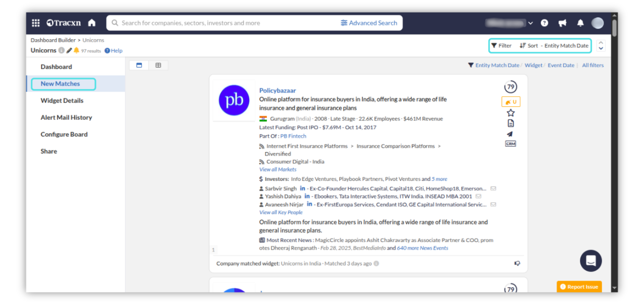This screenshot has width=644, height=308.
Task: Toggle the Unicorns alert bell
Action: pos(76,50)
